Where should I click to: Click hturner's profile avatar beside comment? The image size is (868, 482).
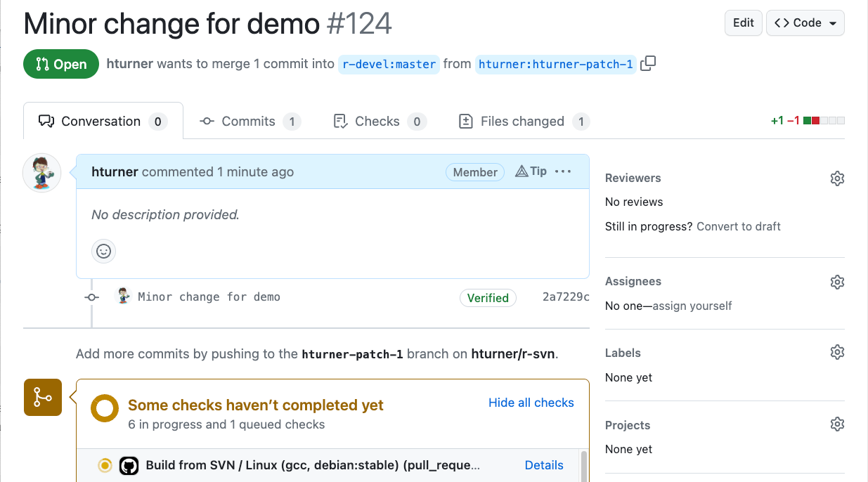pos(42,173)
